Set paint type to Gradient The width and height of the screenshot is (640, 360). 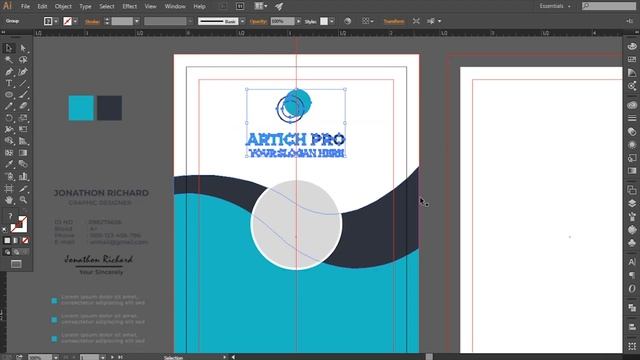pos(16,240)
